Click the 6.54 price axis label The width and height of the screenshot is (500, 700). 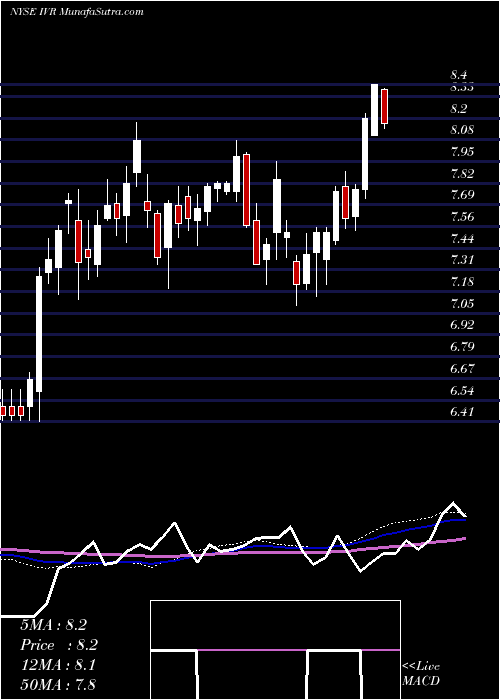pyautogui.click(x=462, y=390)
